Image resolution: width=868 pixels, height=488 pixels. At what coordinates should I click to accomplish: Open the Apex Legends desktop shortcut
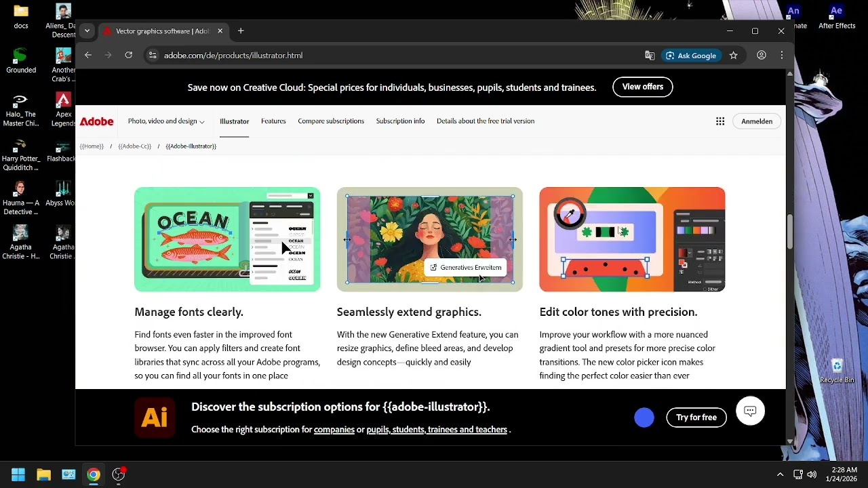63,110
